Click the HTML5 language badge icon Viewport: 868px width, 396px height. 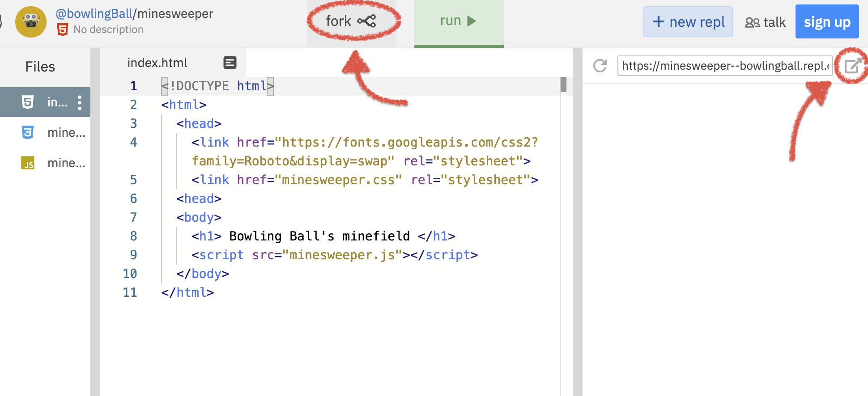tap(63, 29)
